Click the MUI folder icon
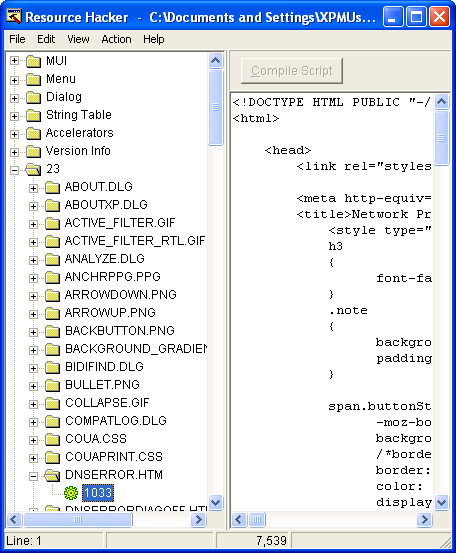 coord(34,61)
